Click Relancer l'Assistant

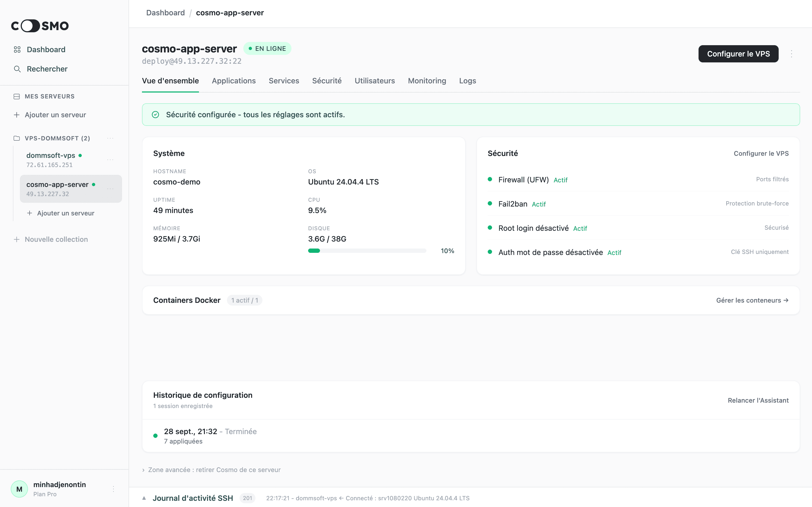click(x=758, y=400)
